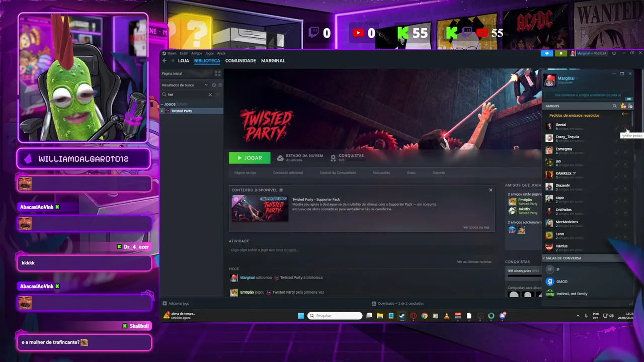Open the Supporter Pack thumbnail
644x362 pixels.
click(x=260, y=208)
